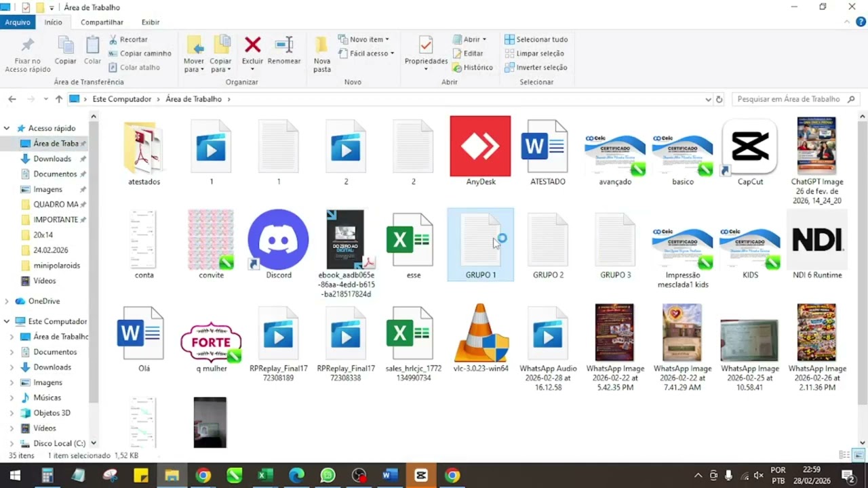
Task: Select the vlc-3.0.23-win64 installer icon
Action: click(x=480, y=333)
